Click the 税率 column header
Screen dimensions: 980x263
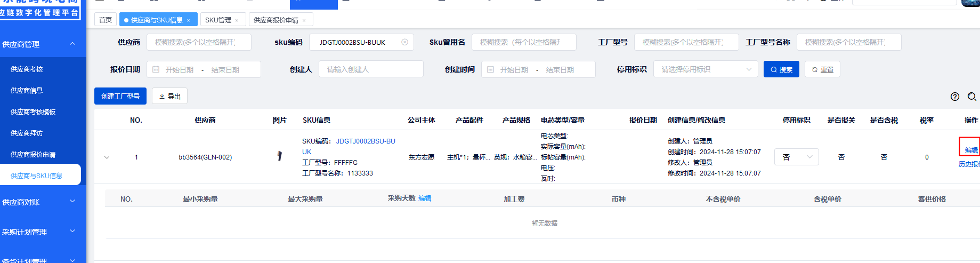click(927, 120)
